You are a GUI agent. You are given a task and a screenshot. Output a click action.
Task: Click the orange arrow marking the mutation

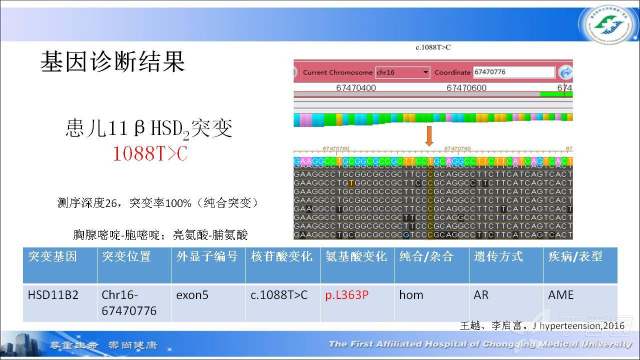tap(429, 136)
